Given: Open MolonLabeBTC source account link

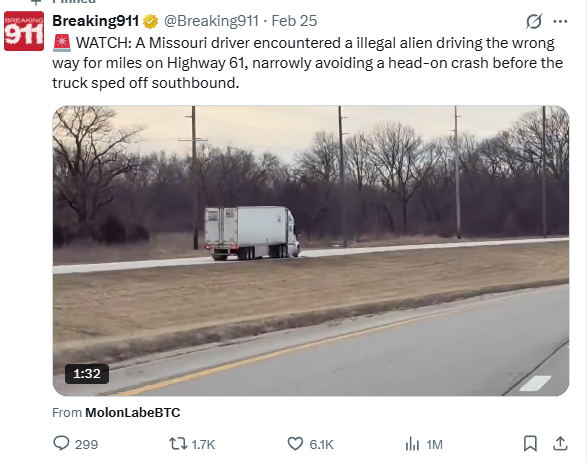Looking at the screenshot, I should tap(133, 413).
